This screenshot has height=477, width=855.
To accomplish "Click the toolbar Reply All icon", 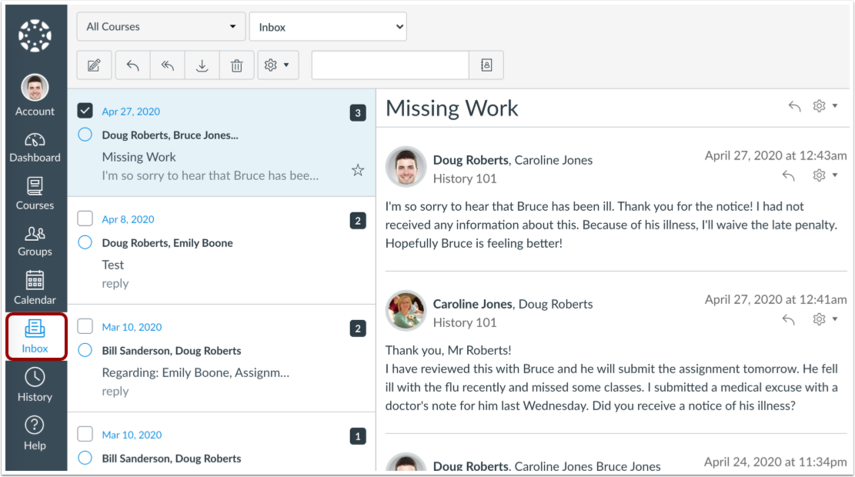I will [x=167, y=65].
